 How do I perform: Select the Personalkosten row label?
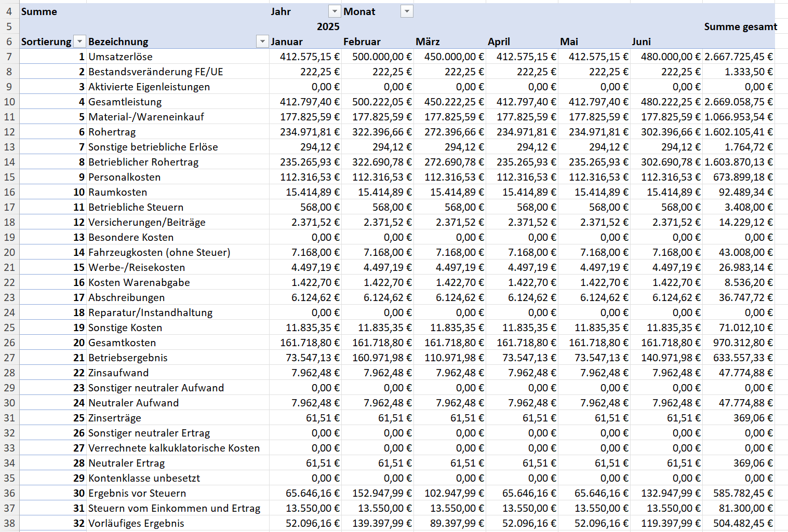coord(124,177)
